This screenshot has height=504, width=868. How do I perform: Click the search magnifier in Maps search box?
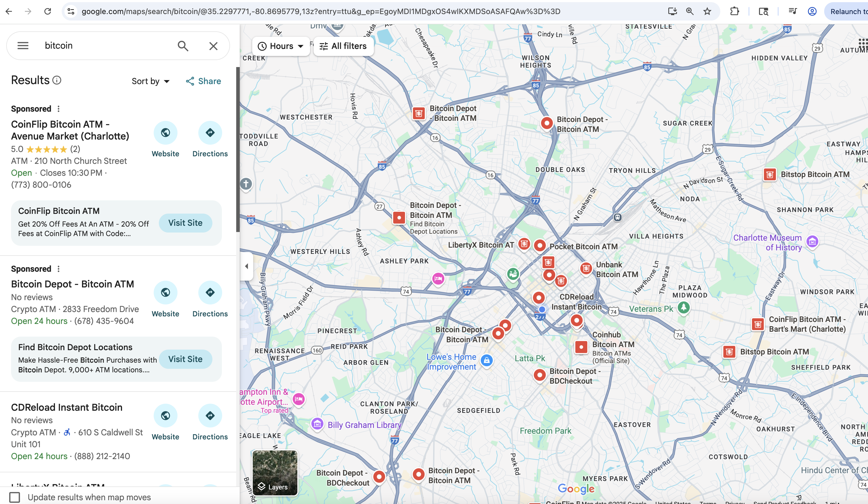[x=183, y=46]
